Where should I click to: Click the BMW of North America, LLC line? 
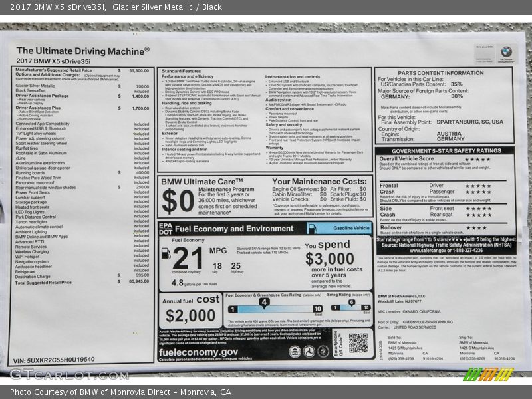click(402, 296)
